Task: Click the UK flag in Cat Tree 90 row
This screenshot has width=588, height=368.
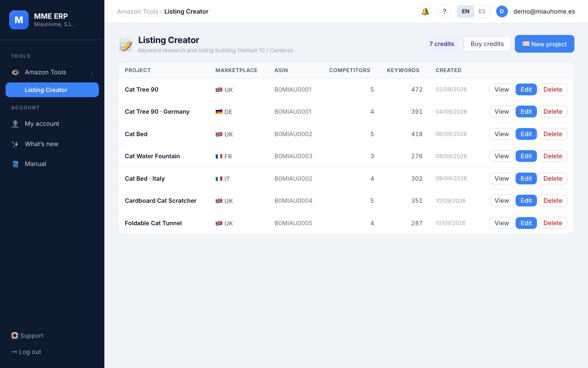Action: tap(219, 89)
